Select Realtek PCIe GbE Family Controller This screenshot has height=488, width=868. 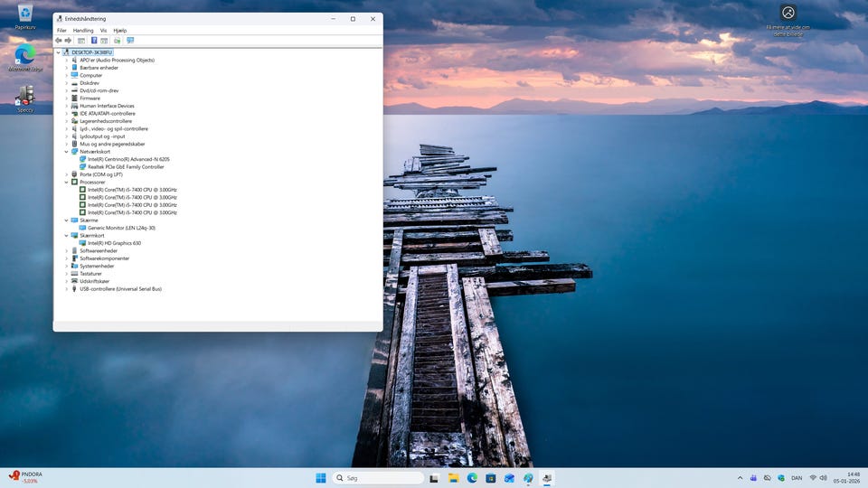click(126, 167)
